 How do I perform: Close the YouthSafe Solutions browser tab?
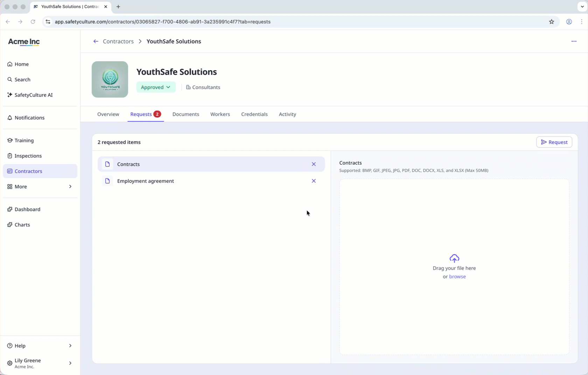(x=106, y=7)
